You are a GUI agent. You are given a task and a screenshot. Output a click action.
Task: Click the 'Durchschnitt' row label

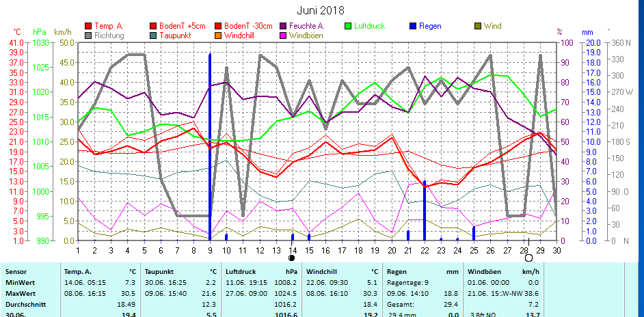click(25, 305)
